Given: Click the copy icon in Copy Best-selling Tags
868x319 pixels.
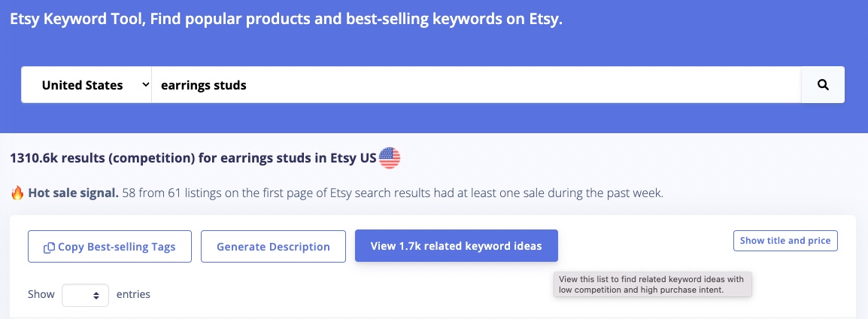Looking at the screenshot, I should [50, 247].
